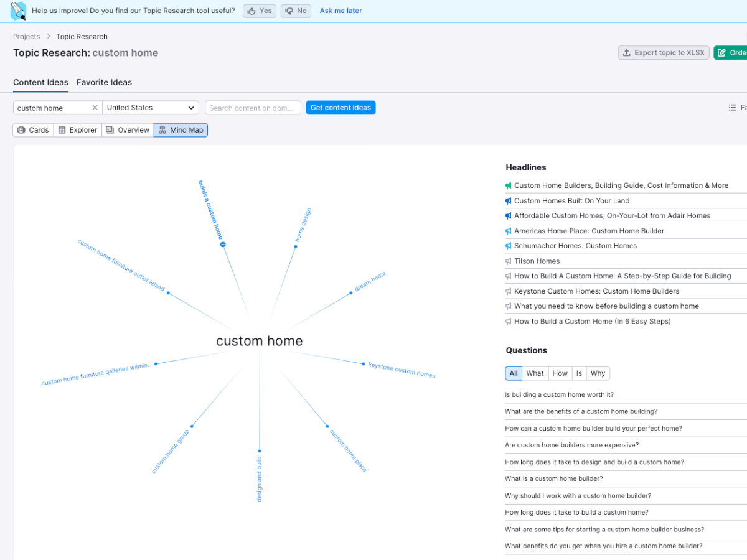
Task: Click What are the benefits of a custom home building?
Action: click(x=581, y=412)
